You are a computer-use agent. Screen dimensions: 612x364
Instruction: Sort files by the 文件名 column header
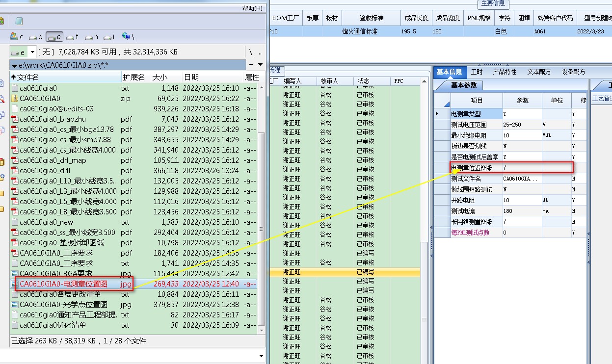pos(65,78)
